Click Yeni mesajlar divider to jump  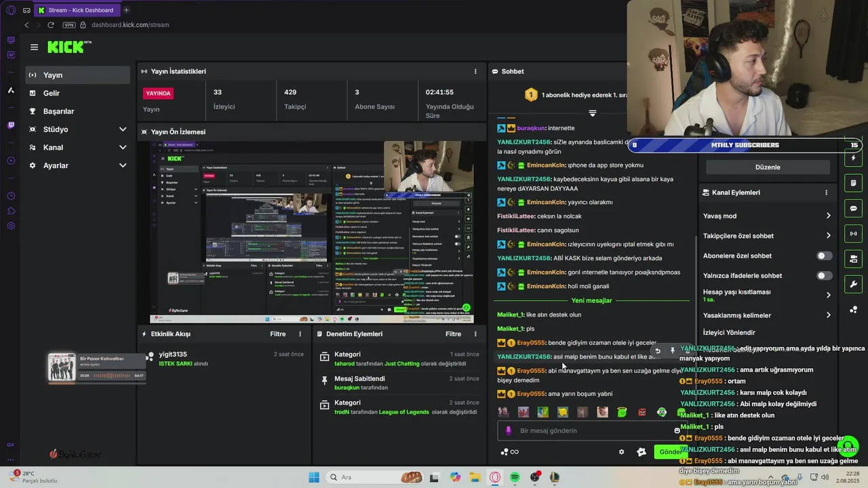tap(591, 300)
